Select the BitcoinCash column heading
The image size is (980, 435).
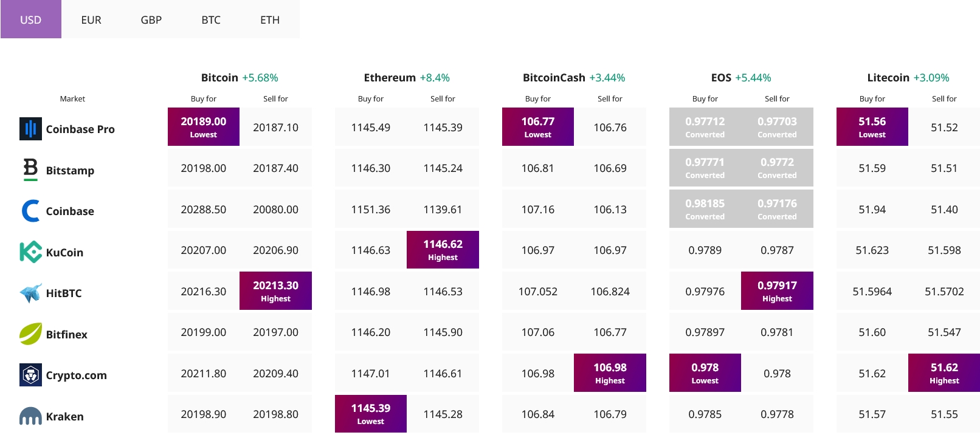(554, 78)
